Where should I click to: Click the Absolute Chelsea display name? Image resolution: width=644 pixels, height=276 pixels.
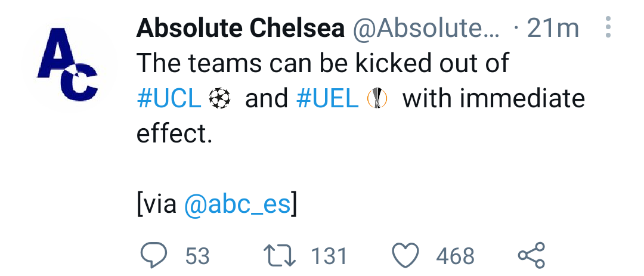[x=240, y=29]
